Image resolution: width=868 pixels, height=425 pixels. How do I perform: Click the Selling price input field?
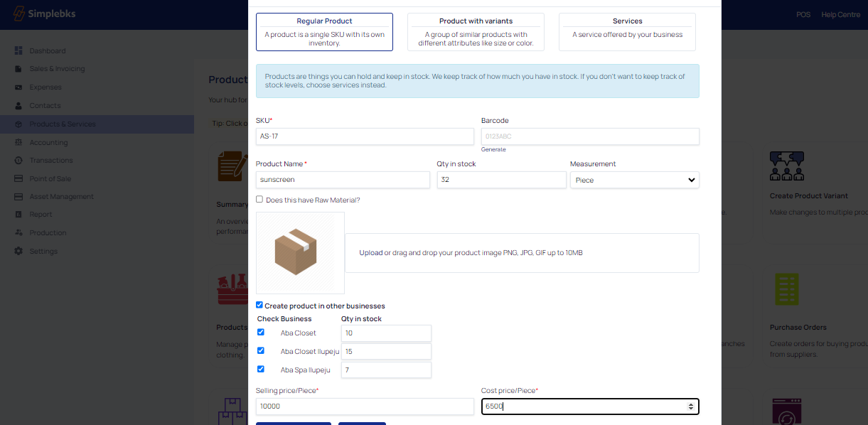[364, 407]
